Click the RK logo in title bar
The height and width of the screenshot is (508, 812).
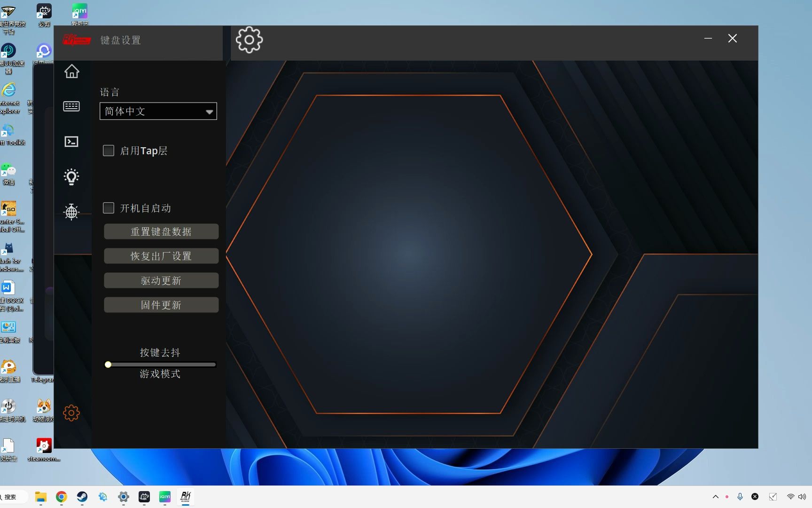[x=77, y=40]
